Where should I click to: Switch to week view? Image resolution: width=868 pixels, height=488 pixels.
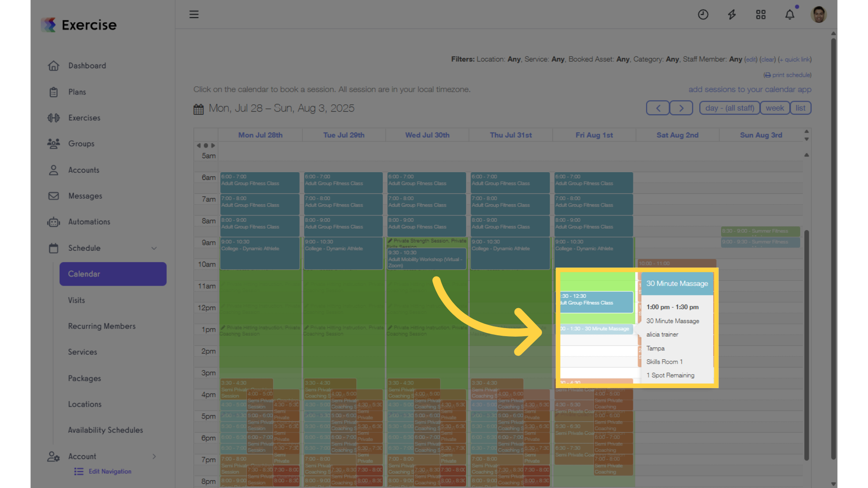[775, 108]
